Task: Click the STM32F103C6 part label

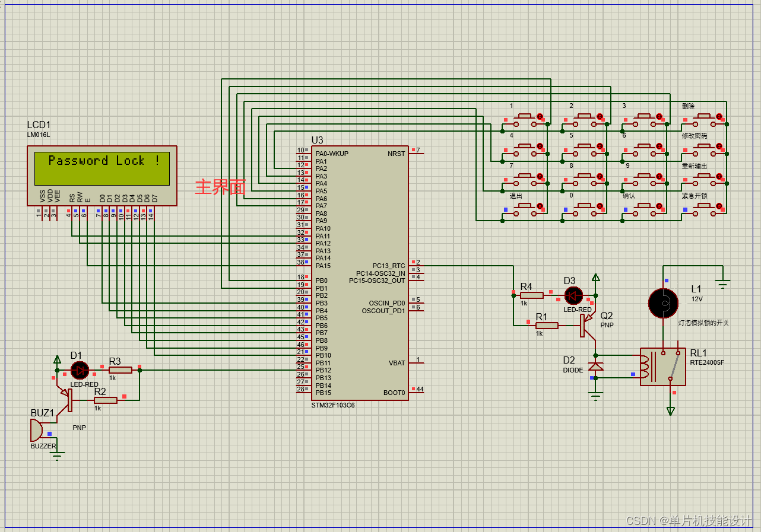Action: pos(333,405)
